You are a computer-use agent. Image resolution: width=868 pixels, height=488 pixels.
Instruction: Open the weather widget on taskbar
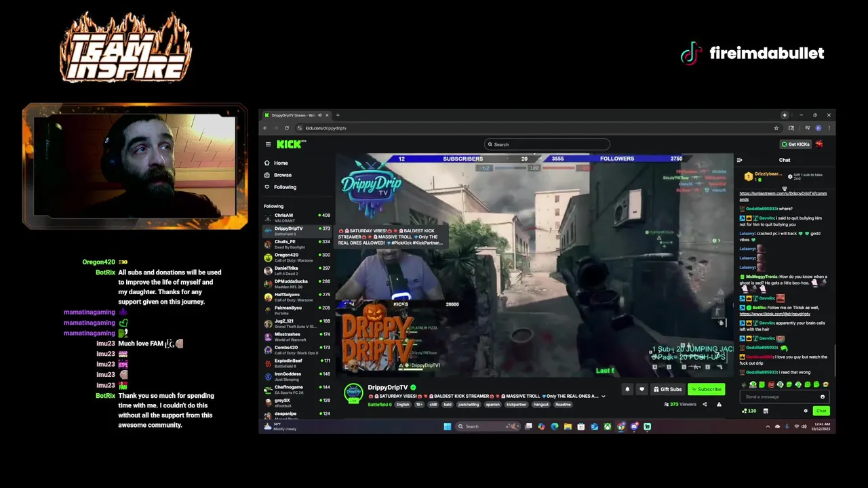coord(281,426)
